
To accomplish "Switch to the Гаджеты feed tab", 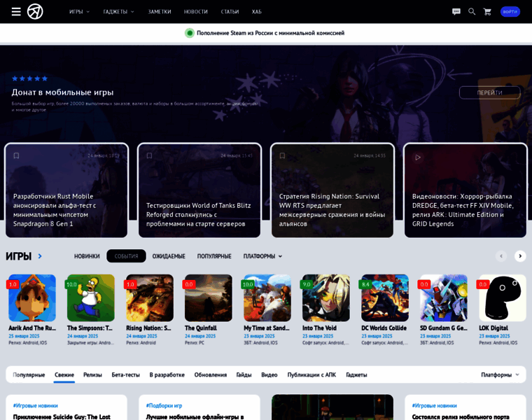I will (x=356, y=375).
